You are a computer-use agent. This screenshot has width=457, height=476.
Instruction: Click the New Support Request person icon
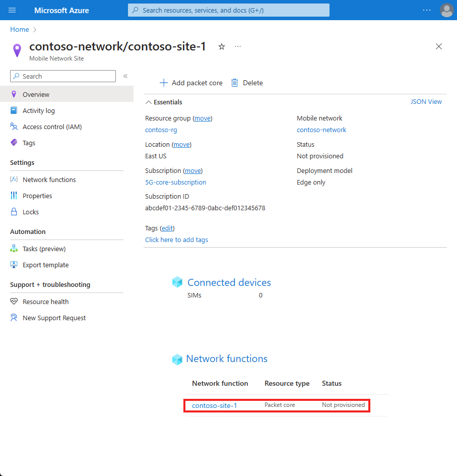point(14,318)
